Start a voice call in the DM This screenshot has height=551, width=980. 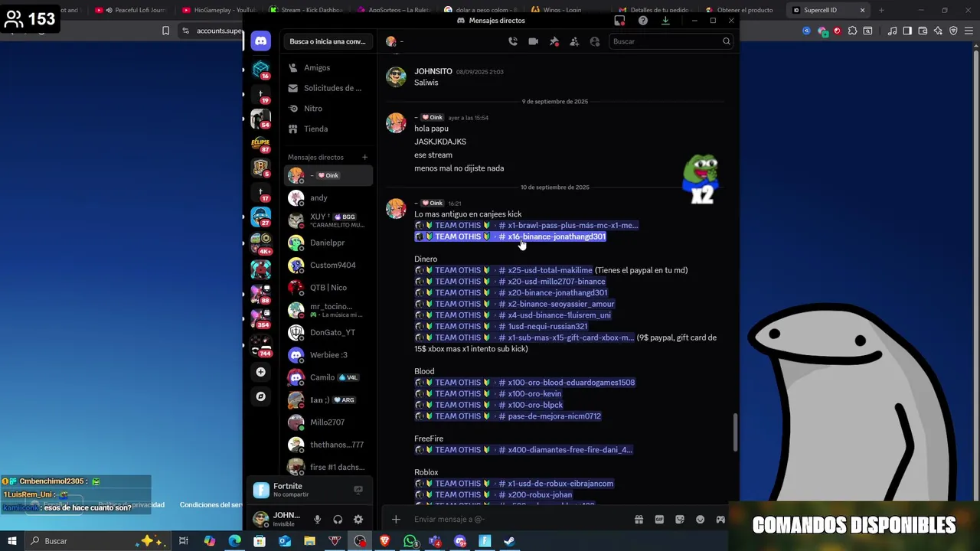tap(512, 41)
